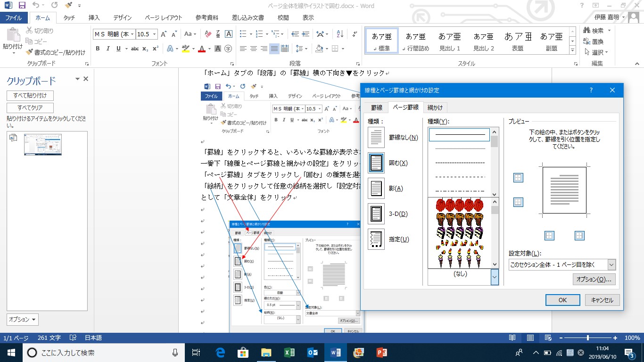The height and width of the screenshot is (362, 644).
Task: Apply red font color
Action: coord(202,49)
